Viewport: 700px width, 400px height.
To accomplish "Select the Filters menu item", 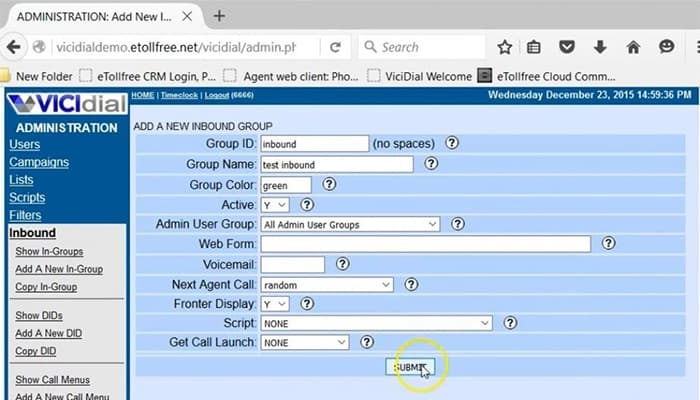I will [25, 215].
